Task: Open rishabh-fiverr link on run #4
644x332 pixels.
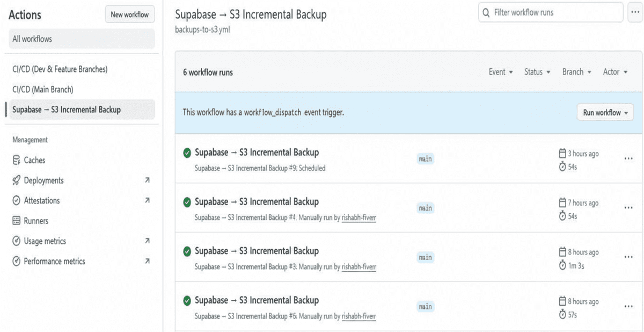Action: click(x=359, y=218)
